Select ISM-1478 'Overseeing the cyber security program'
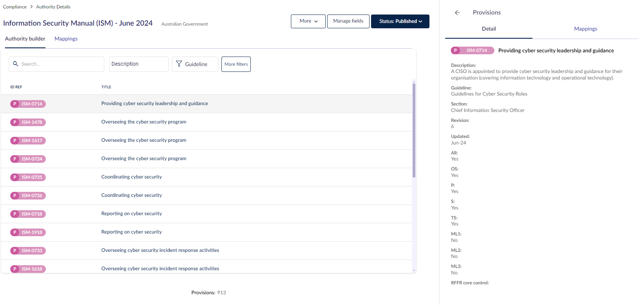 (207, 122)
